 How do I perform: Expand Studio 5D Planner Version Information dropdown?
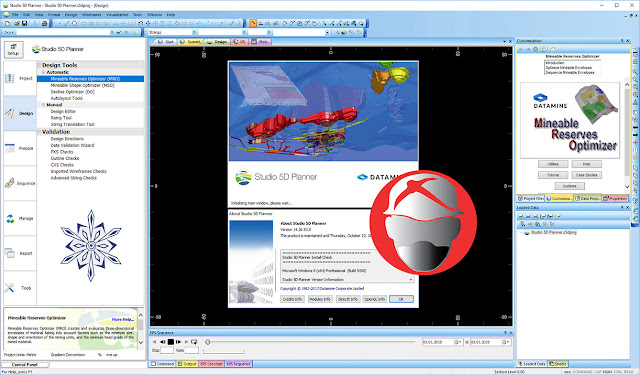click(x=411, y=280)
